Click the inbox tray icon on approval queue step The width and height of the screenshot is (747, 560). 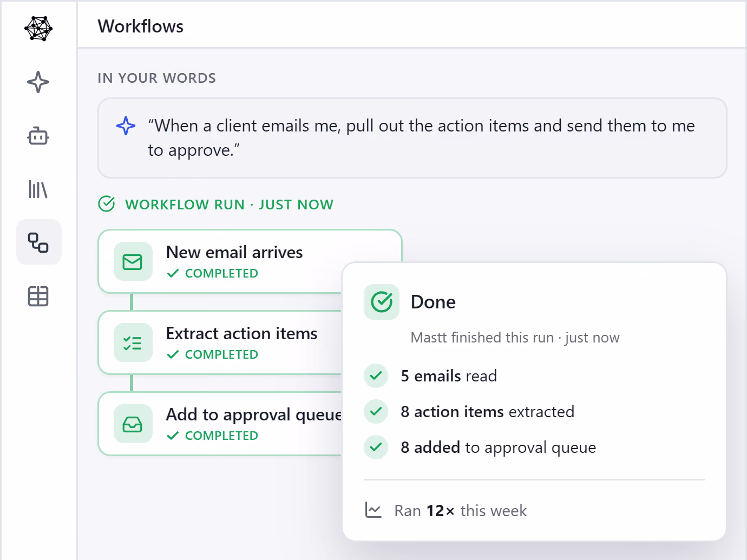(x=133, y=424)
